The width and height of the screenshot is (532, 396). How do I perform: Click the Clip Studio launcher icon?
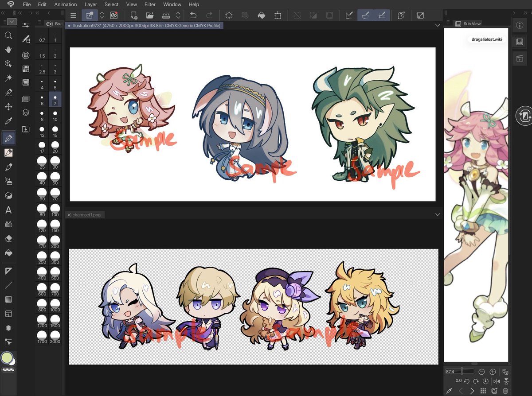113,15
